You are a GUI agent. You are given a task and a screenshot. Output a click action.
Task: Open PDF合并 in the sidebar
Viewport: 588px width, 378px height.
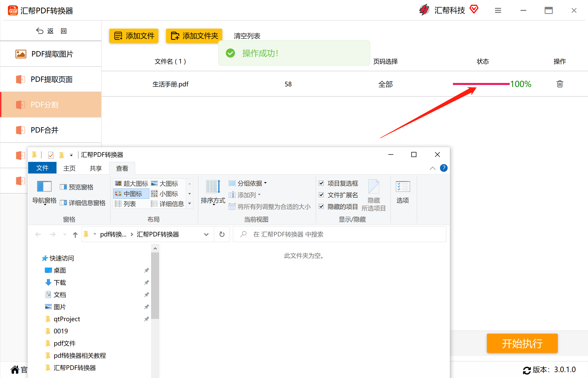[x=51, y=130]
